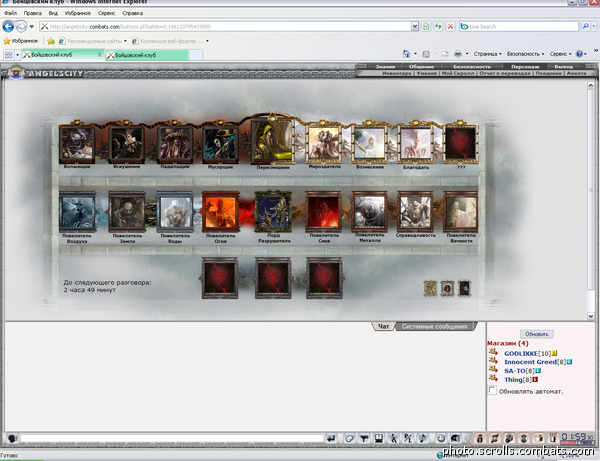The image size is (600, 461).
Task: Open the Вид menu
Action: coord(53,13)
